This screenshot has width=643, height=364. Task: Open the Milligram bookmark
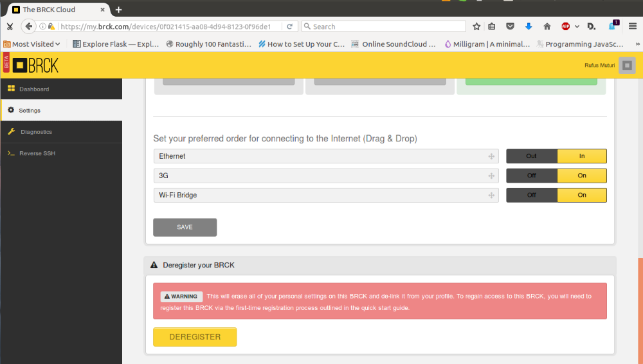487,44
